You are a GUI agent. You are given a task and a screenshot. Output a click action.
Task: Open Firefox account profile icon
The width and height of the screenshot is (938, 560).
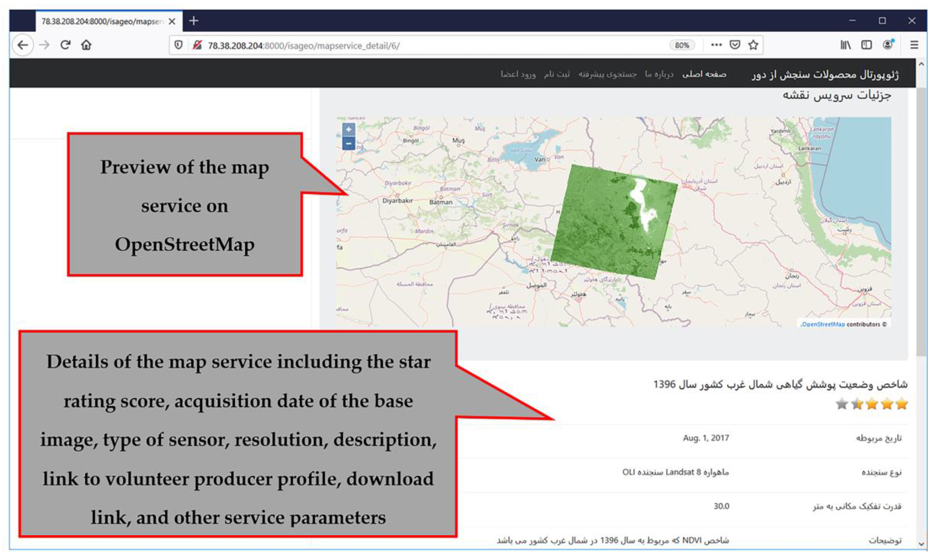tap(888, 45)
